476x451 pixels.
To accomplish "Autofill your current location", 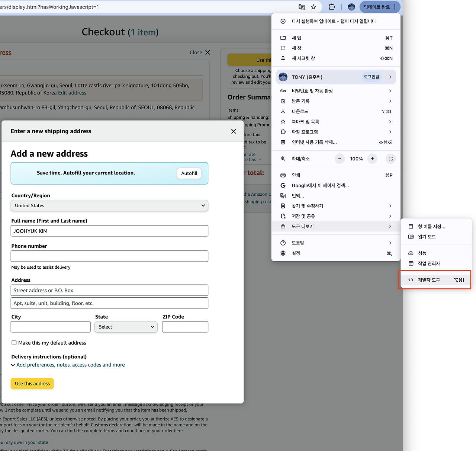I will [x=189, y=173].
